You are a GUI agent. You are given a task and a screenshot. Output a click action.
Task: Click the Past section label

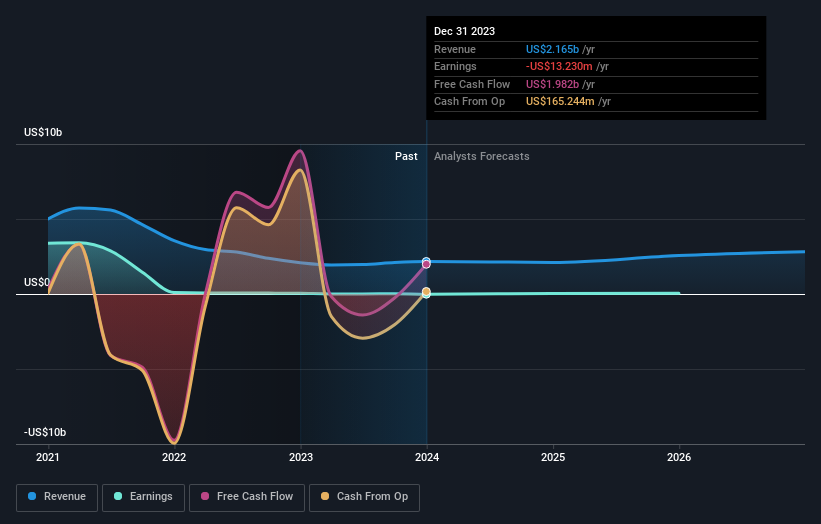point(406,156)
